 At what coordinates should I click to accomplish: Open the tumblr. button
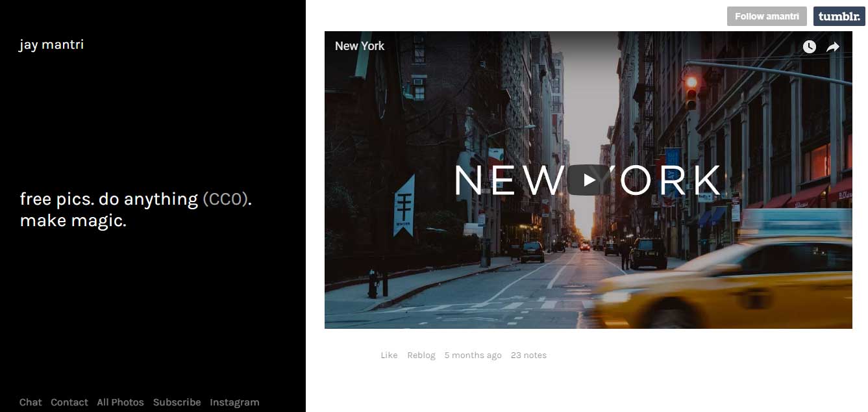click(839, 16)
